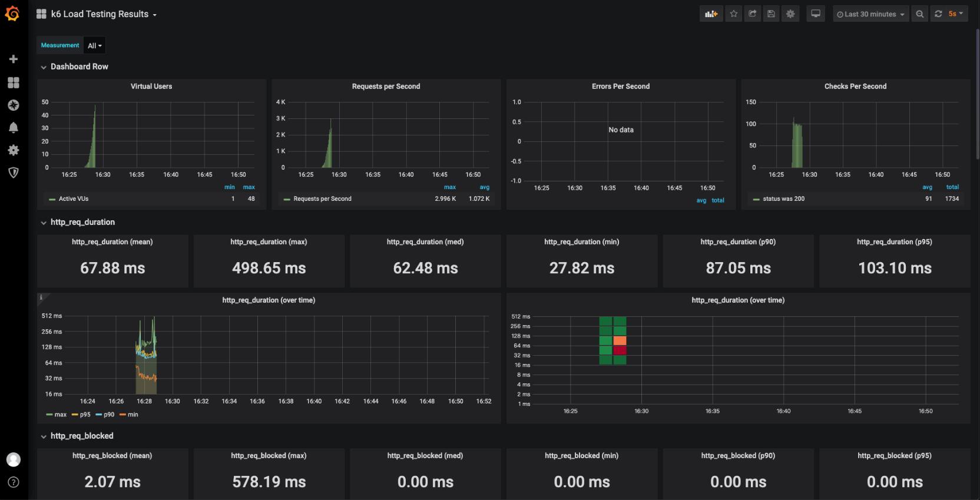Open the Requests per Second panel menu
This screenshot has height=500, width=980.
[386, 87]
